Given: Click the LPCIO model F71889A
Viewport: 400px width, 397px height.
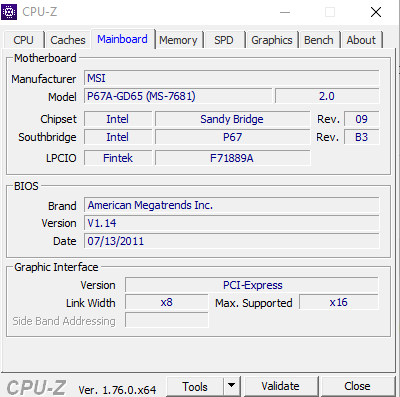Looking at the screenshot, I should tap(232, 158).
